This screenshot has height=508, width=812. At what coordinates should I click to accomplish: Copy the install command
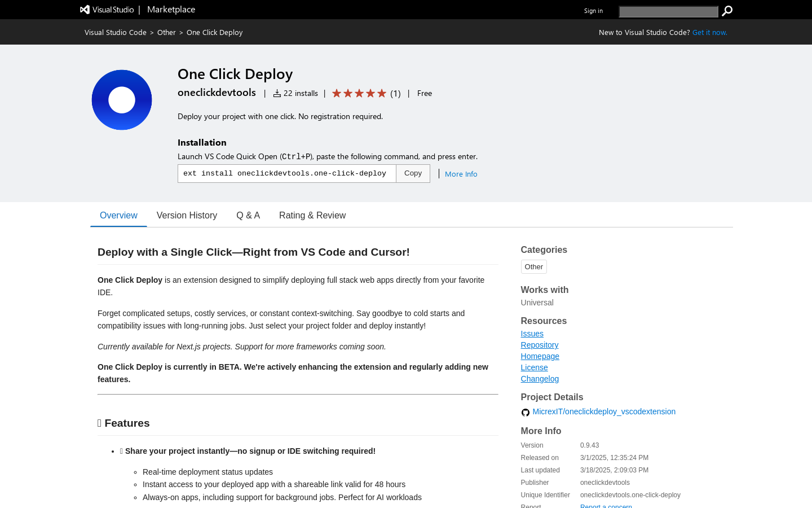coord(413,173)
